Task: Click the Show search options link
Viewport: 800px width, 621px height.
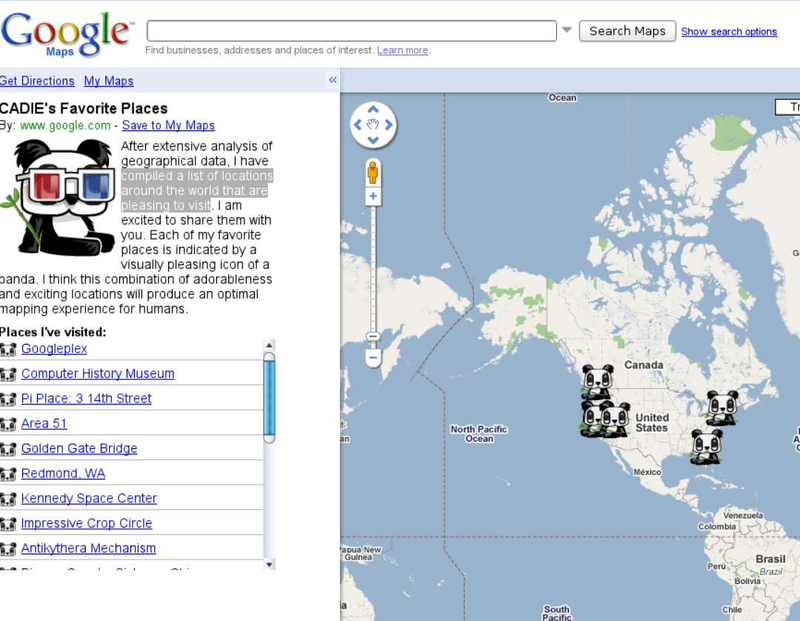Action: [x=729, y=32]
